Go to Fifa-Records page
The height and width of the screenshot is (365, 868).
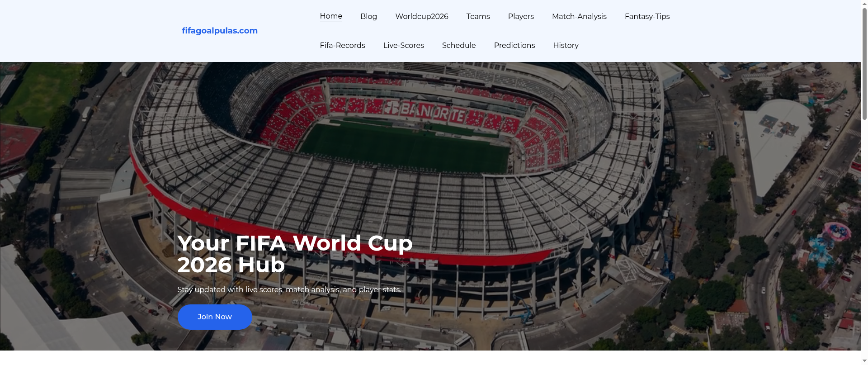(342, 45)
